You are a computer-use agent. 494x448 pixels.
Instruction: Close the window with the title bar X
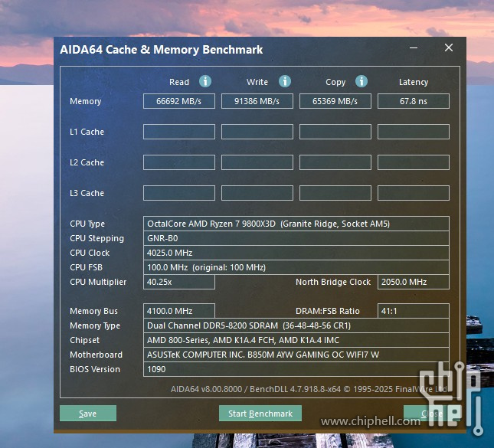(449, 48)
